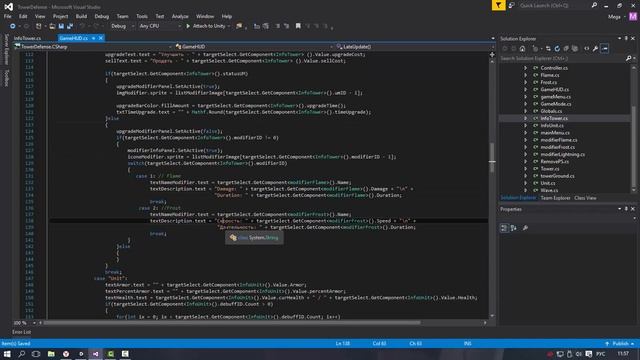Click the editor vertical scrollbar thumb
This screenshot has height=360, width=640.
coord(492,157)
